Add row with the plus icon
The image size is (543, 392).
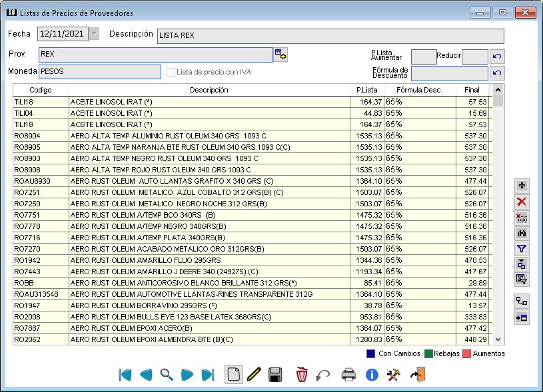click(x=522, y=186)
